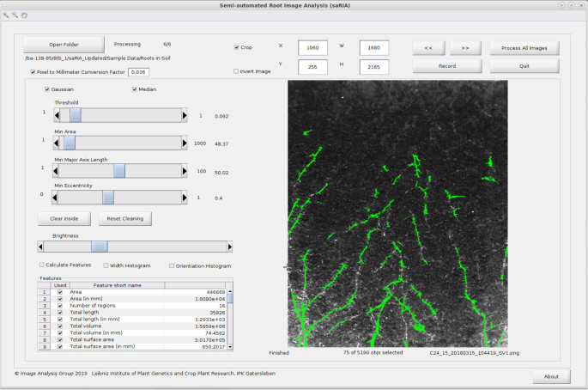Enable the Calculate Features checkbox
588x390 pixels.
(x=41, y=265)
